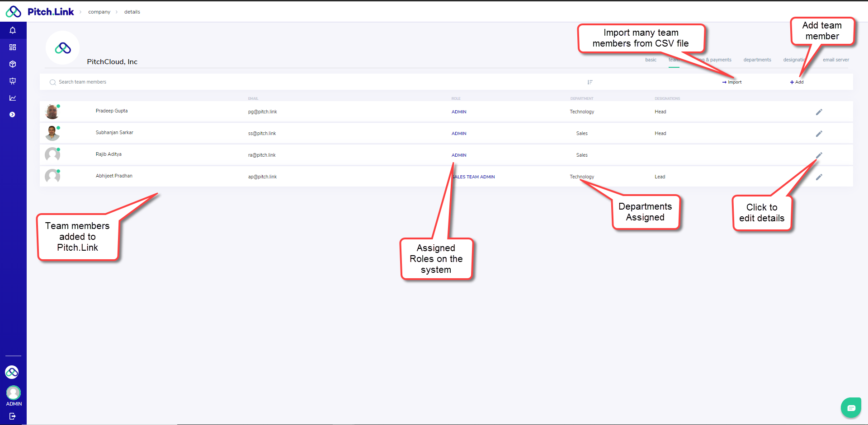The image size is (868, 425).
Task: Open the email server tab
Action: tap(835, 60)
